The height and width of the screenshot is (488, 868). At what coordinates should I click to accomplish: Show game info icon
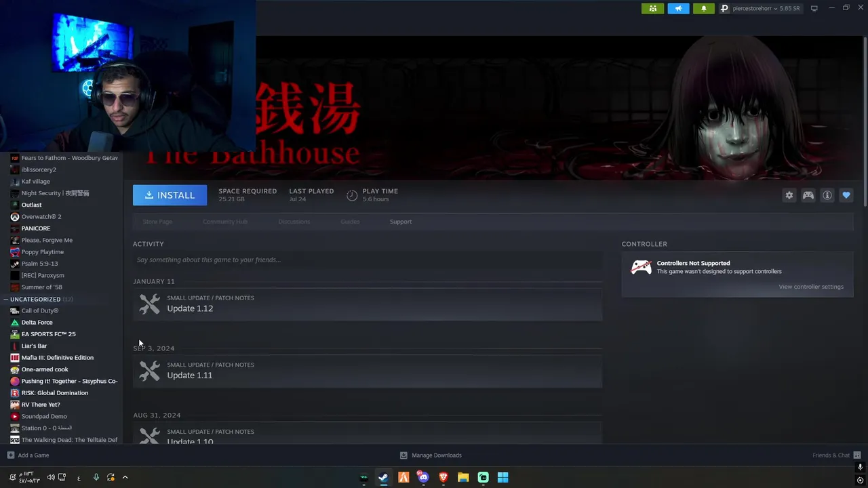pyautogui.click(x=827, y=195)
